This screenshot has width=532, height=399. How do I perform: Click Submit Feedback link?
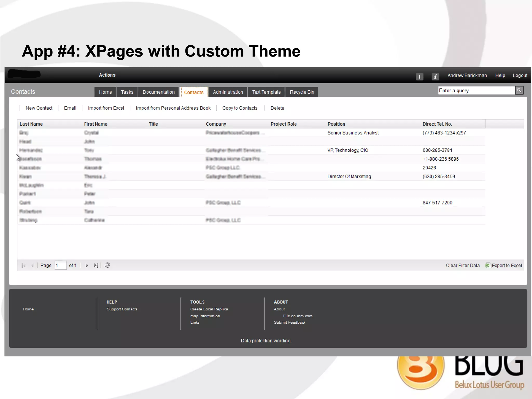(x=290, y=322)
